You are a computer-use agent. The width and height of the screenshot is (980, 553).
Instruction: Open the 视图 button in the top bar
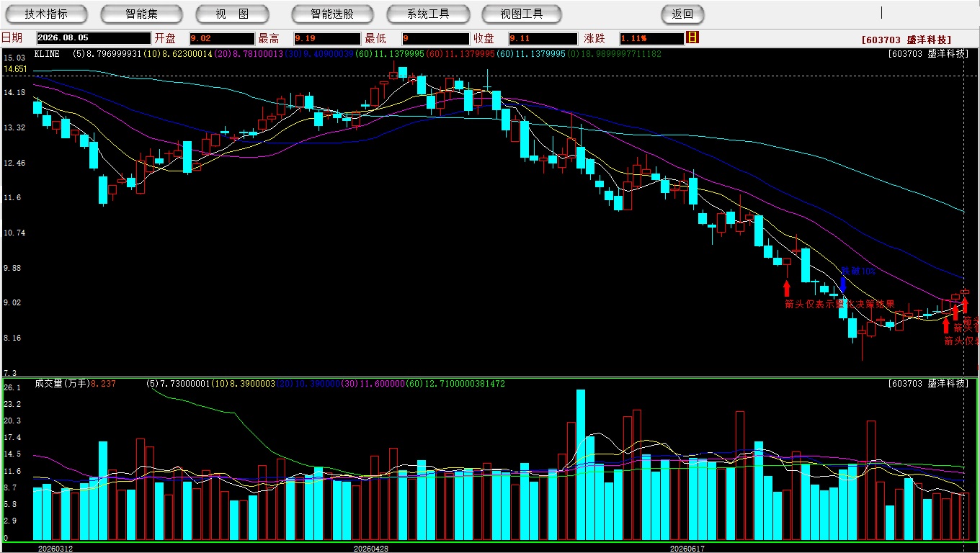232,14
